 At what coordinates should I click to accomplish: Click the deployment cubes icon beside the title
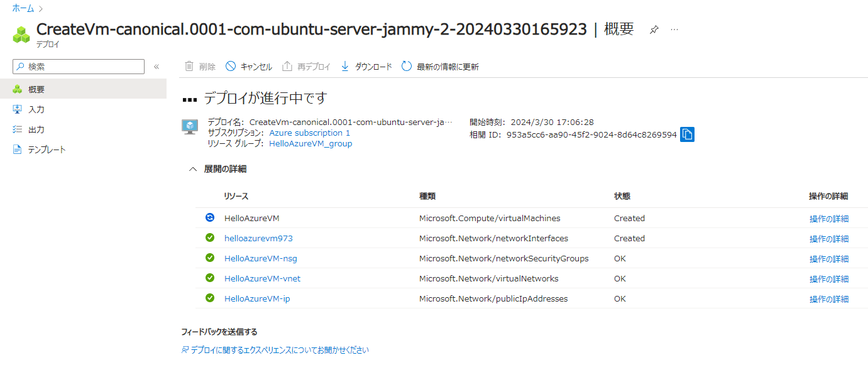21,34
